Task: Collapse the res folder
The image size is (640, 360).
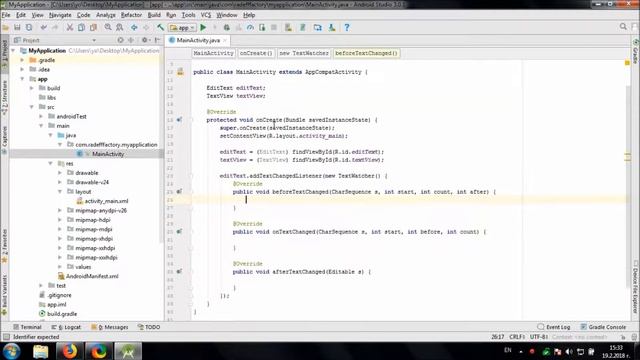Action: 51,163
